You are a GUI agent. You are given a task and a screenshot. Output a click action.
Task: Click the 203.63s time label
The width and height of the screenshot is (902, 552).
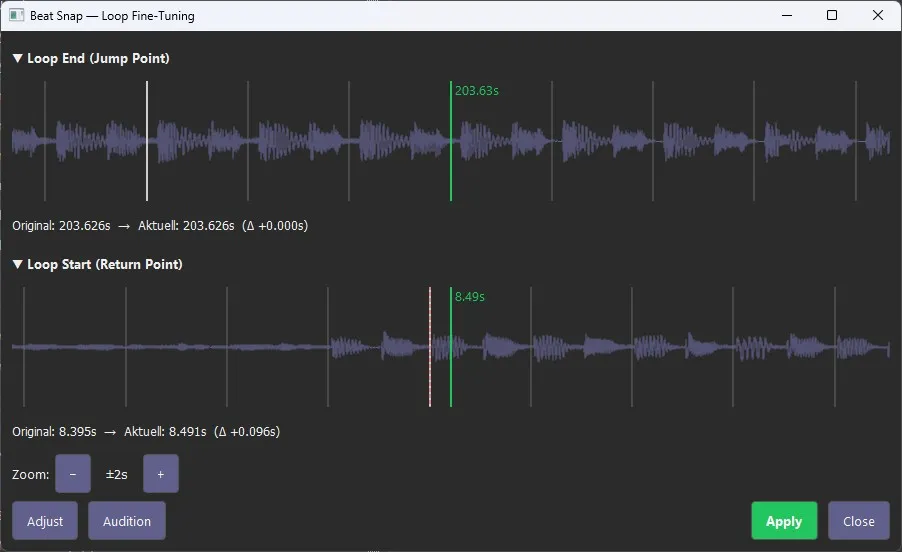[477, 91]
